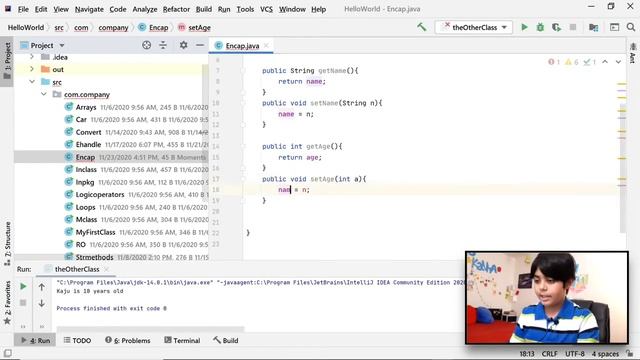
Task: Click down the stack trace arrow
Action: (x=42, y=303)
